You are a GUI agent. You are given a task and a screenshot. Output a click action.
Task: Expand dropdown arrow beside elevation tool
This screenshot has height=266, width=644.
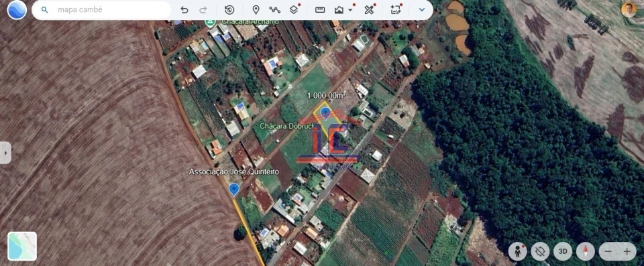click(350, 10)
